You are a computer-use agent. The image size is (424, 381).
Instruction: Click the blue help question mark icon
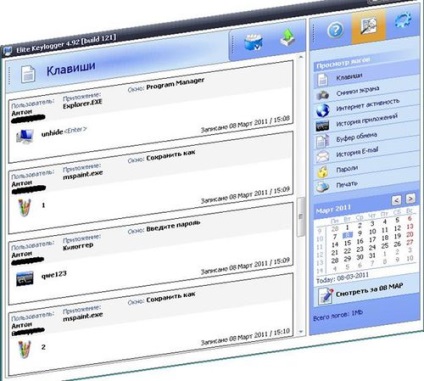point(336,30)
